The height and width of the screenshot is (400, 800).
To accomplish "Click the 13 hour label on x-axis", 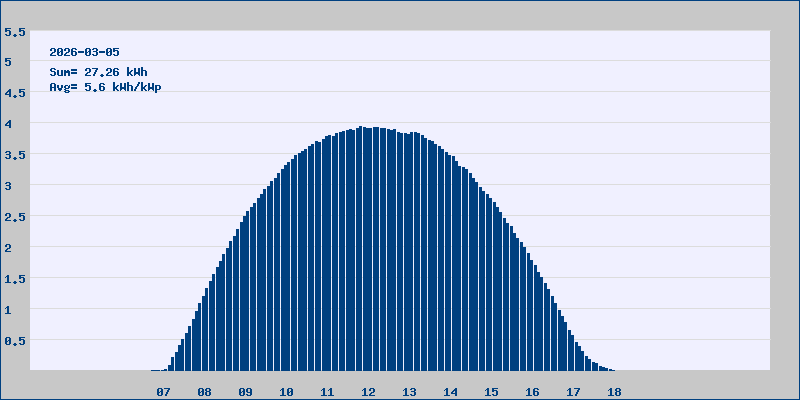I will 410,392.
